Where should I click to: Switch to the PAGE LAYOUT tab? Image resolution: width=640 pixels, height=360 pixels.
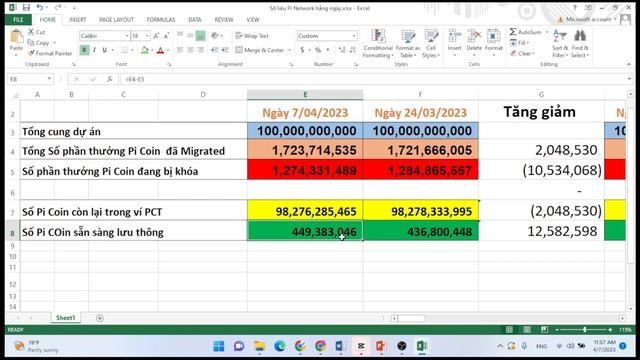116,20
